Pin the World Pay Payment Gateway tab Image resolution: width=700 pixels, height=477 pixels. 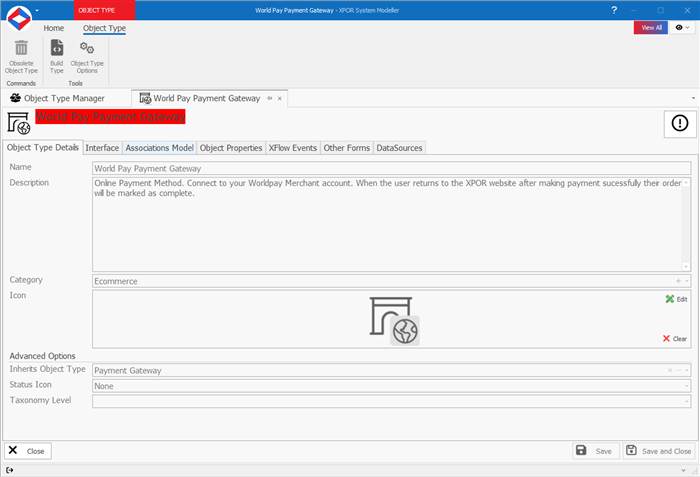tap(270, 98)
